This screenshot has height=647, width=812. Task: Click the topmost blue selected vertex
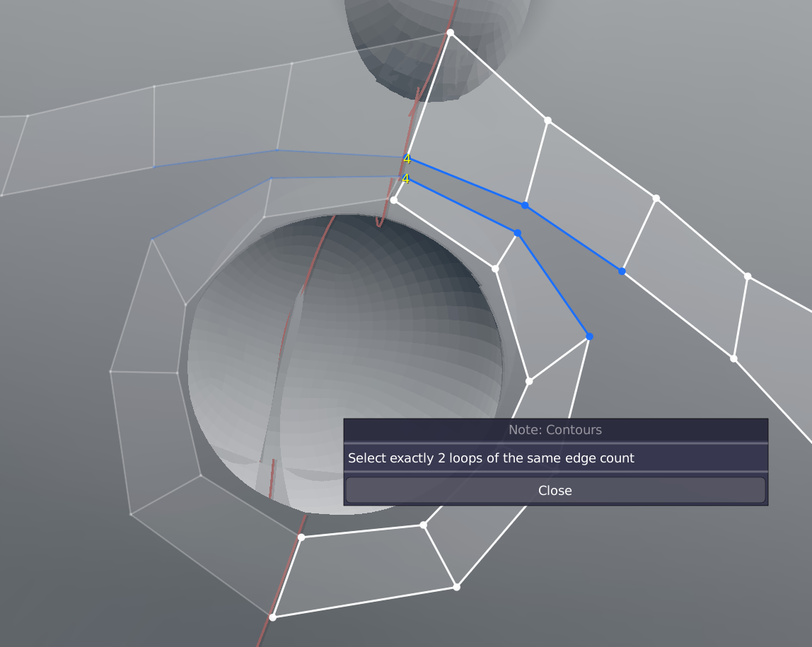pos(524,204)
